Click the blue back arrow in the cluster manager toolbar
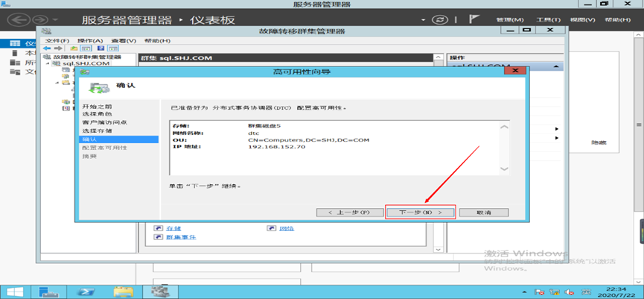644x299 pixels. coord(47,48)
